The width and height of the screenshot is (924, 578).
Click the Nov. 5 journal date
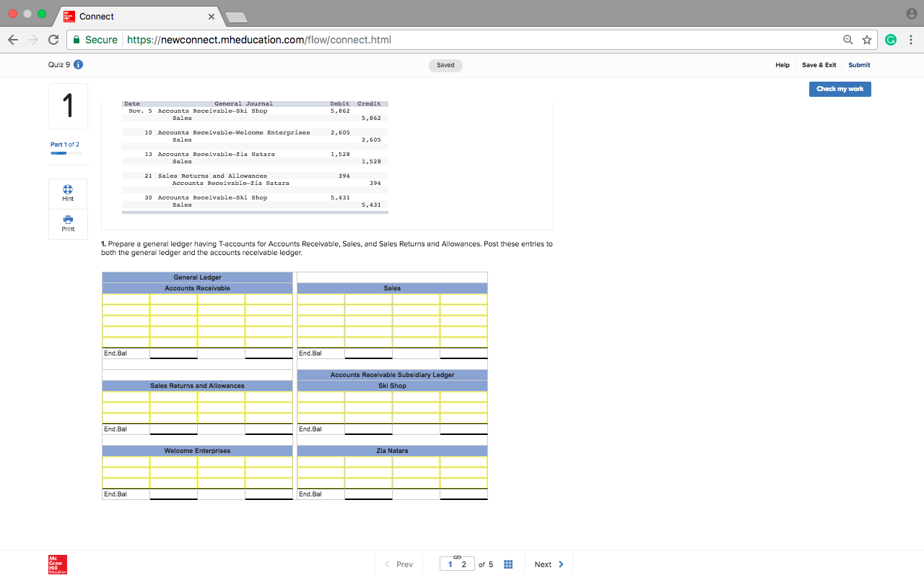[x=140, y=111]
